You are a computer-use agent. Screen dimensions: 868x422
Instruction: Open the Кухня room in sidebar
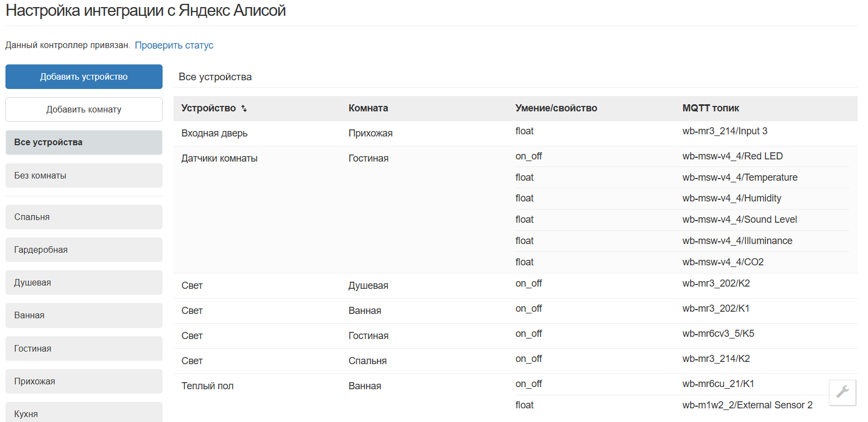pos(84,413)
